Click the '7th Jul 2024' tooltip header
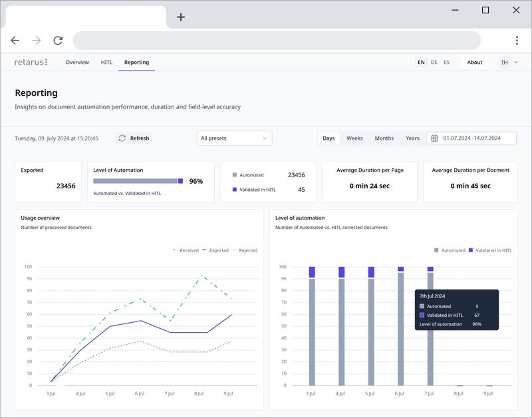The width and height of the screenshot is (532, 418). coord(432,296)
